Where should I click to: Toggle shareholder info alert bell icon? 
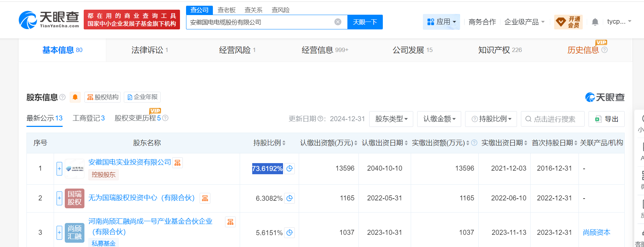[x=75, y=97]
